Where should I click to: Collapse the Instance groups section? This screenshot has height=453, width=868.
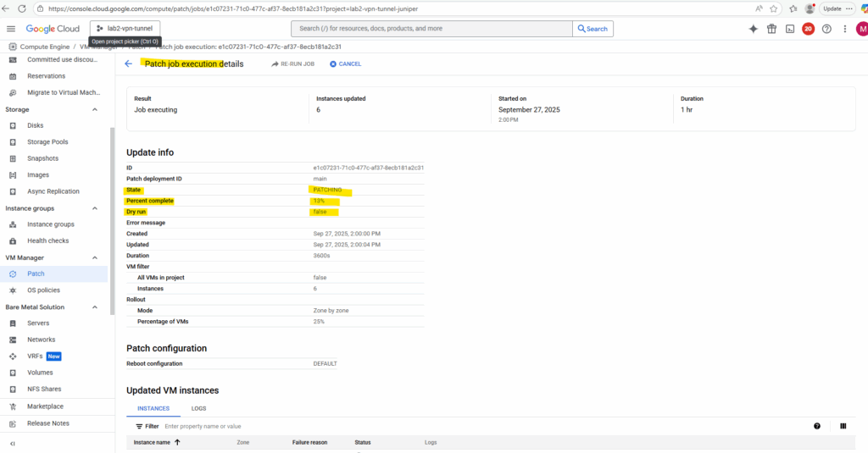pyautogui.click(x=95, y=208)
